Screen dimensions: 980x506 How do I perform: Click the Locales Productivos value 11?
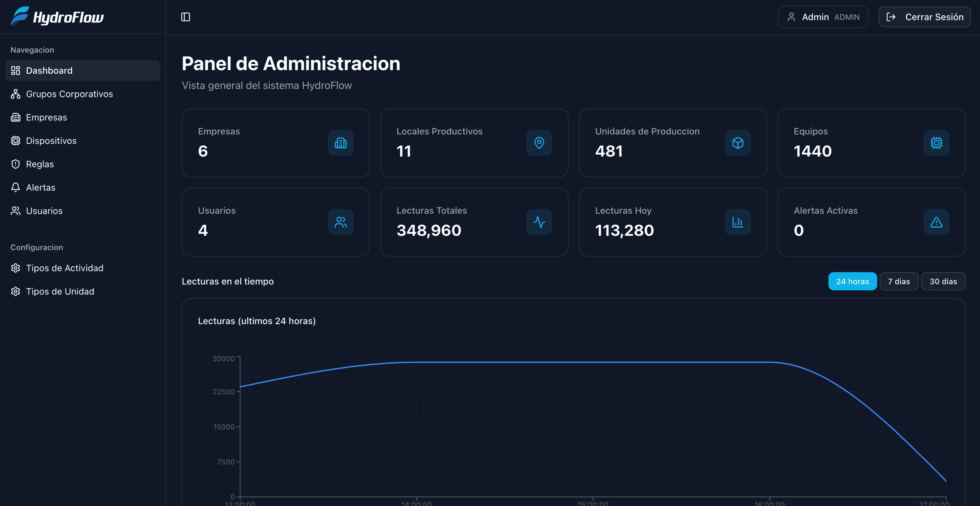pyautogui.click(x=404, y=151)
